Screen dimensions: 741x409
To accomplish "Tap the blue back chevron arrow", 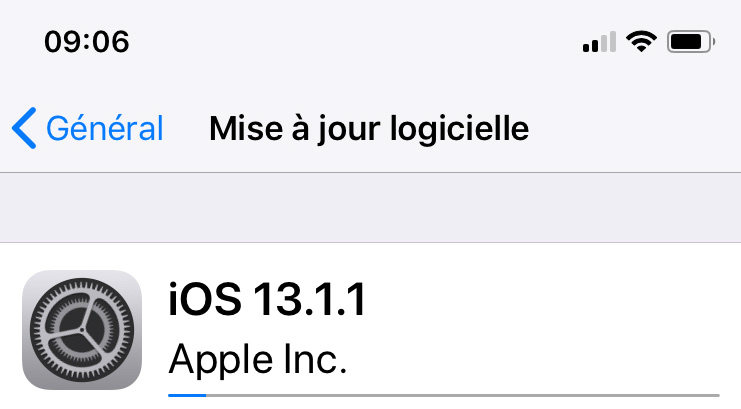I will click(24, 128).
